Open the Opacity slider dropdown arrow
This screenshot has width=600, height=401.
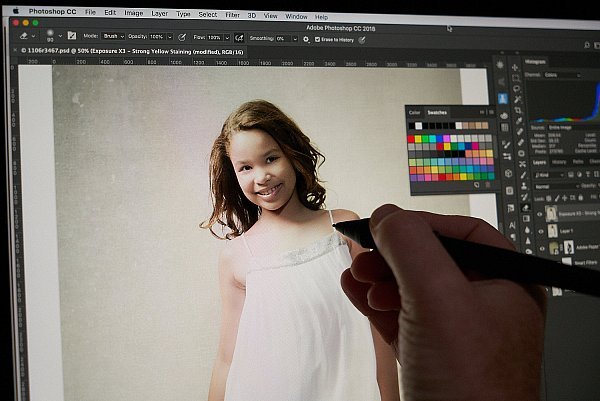point(170,37)
